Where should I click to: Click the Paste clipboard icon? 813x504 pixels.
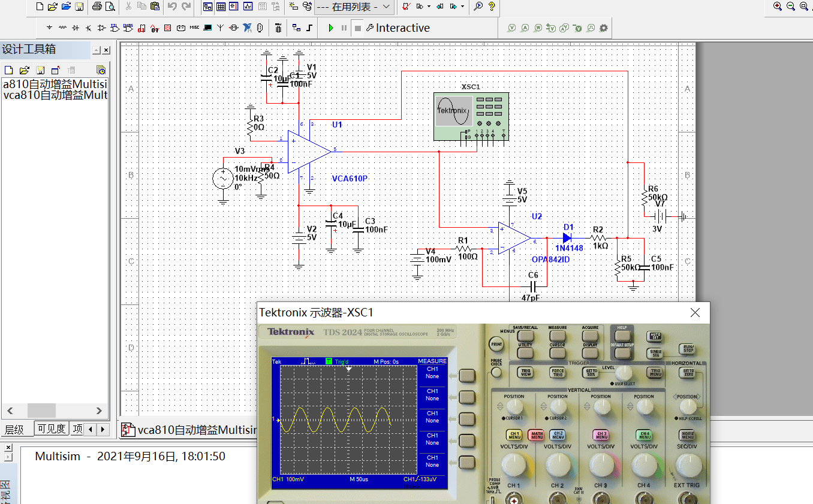[x=155, y=7]
